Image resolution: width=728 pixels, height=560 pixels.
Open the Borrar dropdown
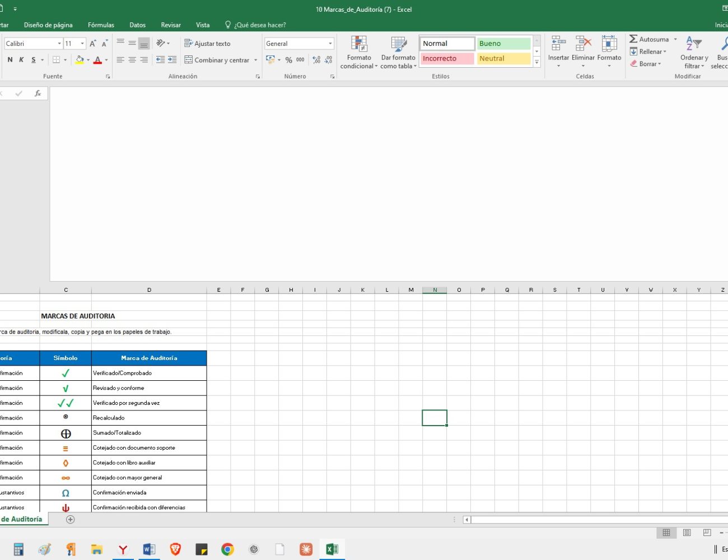coord(646,64)
